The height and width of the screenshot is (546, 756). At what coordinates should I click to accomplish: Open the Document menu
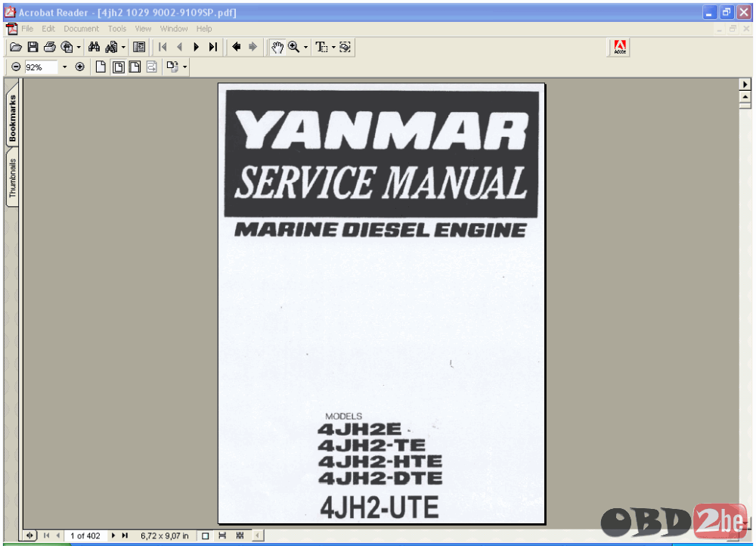coord(81,29)
